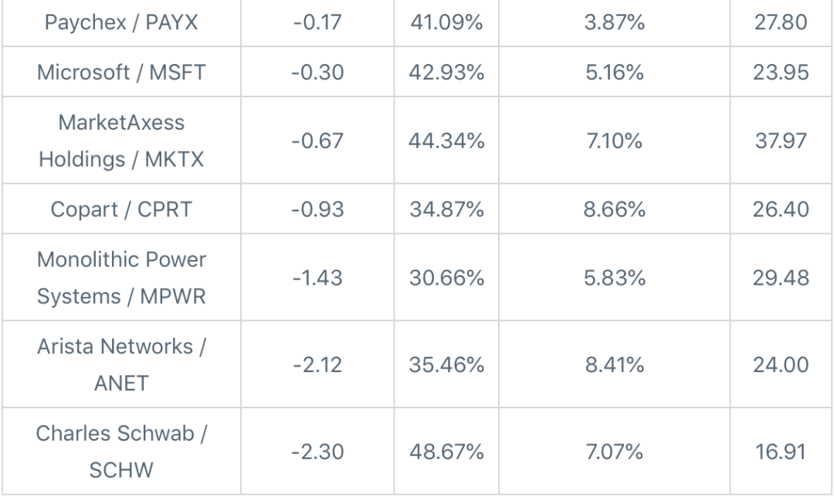
Task: Click Arista Networks' 24.00 value
Action: 781,364
